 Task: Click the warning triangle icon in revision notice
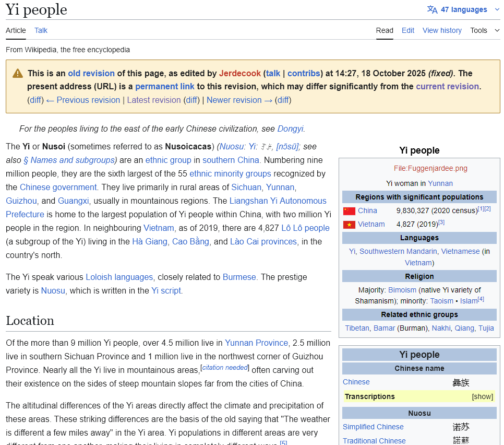[18, 73]
